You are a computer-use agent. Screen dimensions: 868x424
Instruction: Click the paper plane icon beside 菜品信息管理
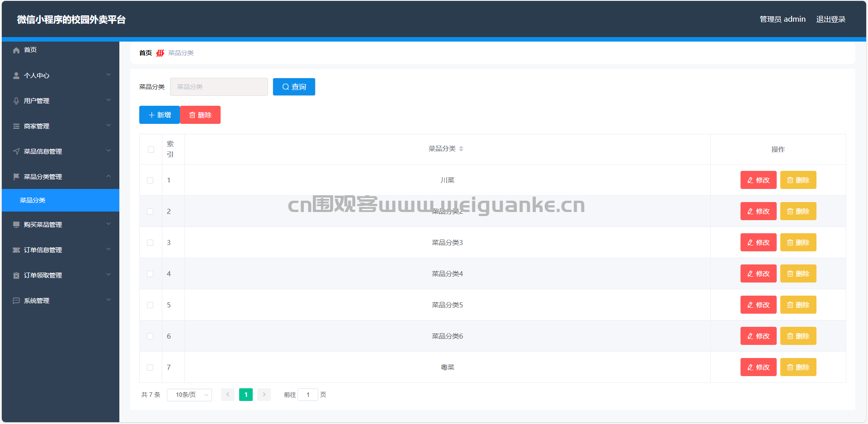(16, 151)
